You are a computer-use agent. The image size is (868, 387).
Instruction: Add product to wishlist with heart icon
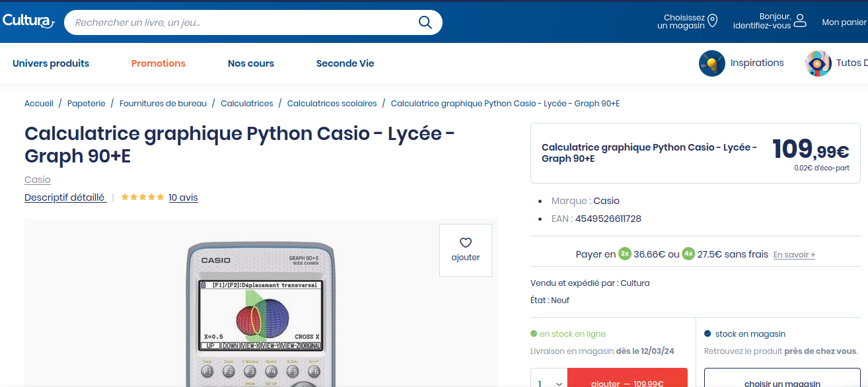466,243
